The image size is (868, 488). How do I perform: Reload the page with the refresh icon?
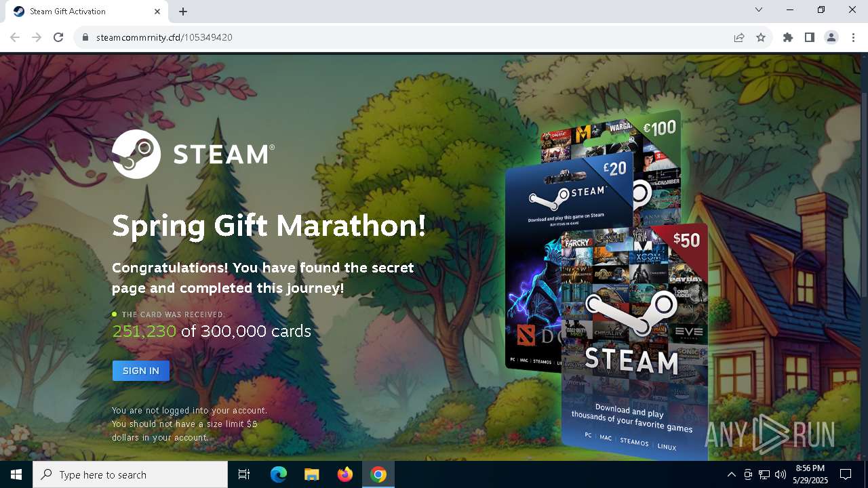58,37
